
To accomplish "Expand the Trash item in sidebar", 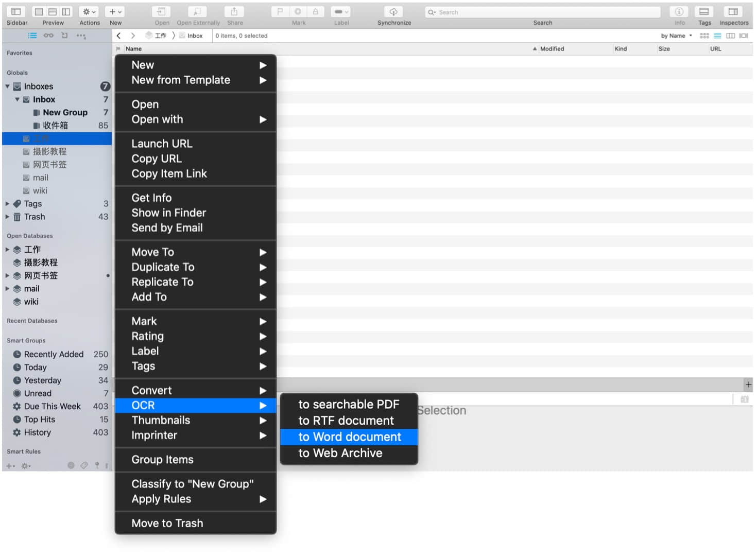I will click(x=7, y=217).
